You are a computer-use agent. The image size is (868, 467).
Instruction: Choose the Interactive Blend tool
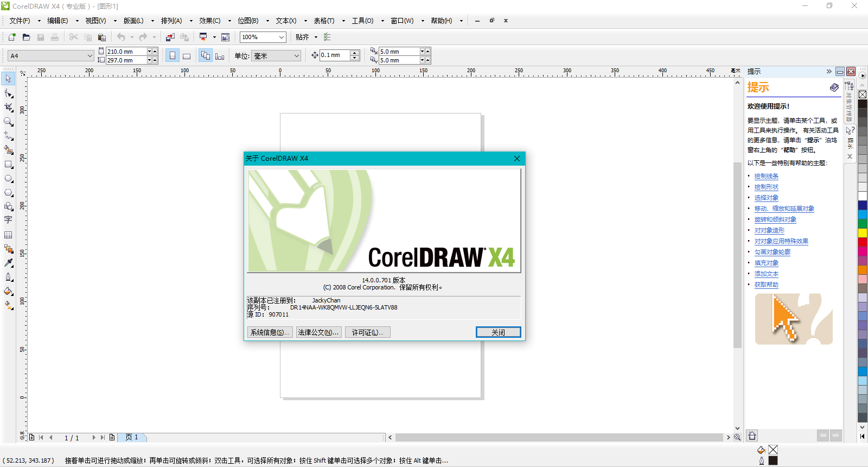[8, 249]
